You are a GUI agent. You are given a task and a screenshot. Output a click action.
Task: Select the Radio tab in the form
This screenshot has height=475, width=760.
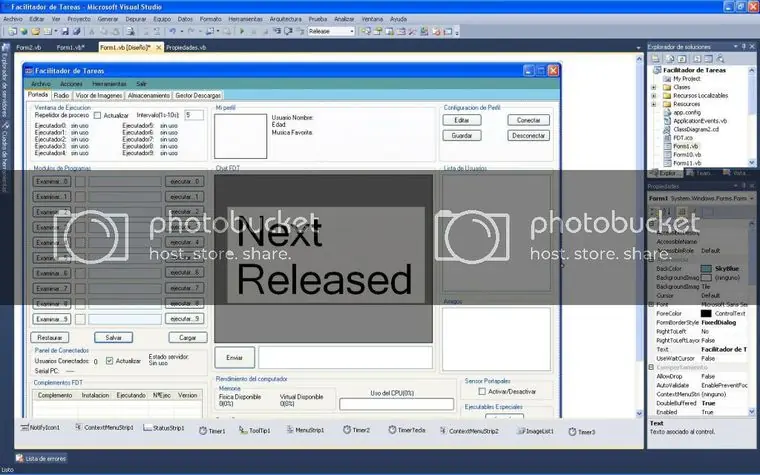coord(62,95)
